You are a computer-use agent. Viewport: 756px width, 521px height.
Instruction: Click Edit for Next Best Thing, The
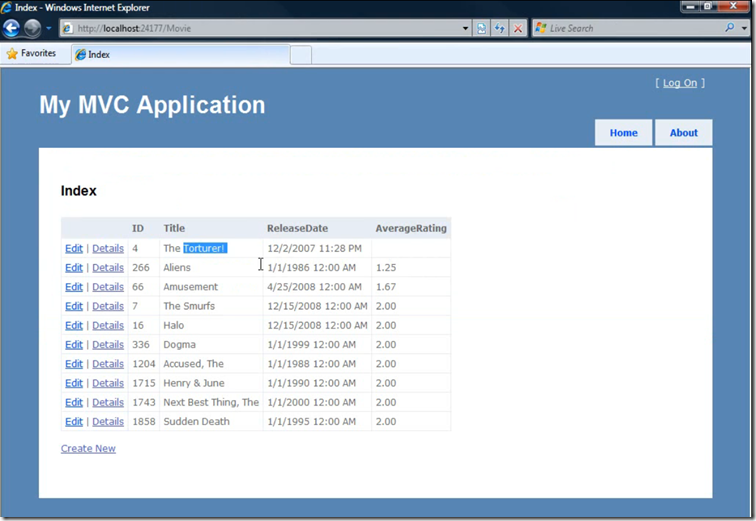pos(74,402)
